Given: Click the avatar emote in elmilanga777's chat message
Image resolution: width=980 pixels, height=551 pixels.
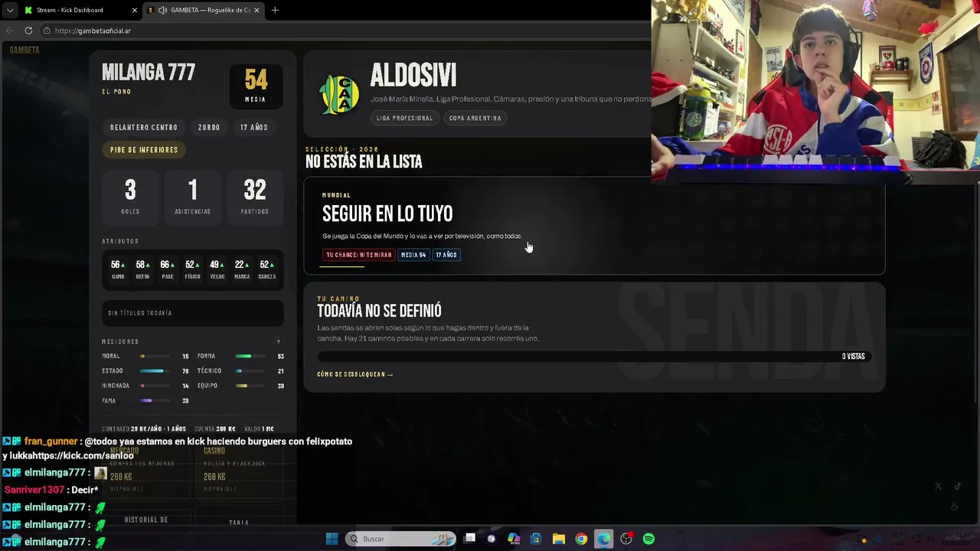Looking at the screenshot, I should 100,473.
